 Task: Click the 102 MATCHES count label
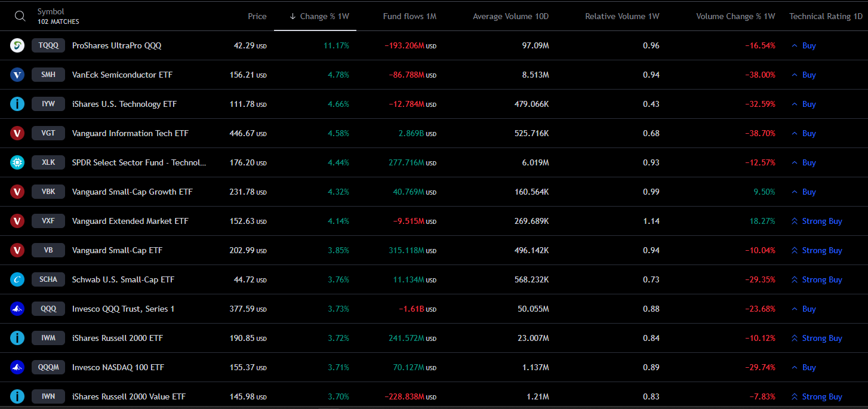tap(58, 21)
